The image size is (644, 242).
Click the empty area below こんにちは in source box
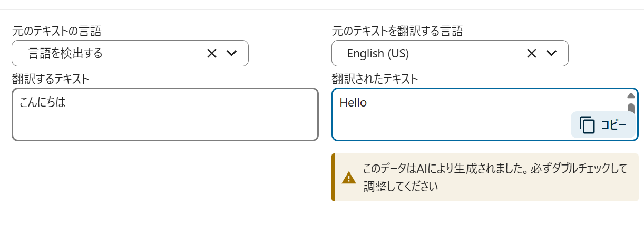(x=158, y=127)
